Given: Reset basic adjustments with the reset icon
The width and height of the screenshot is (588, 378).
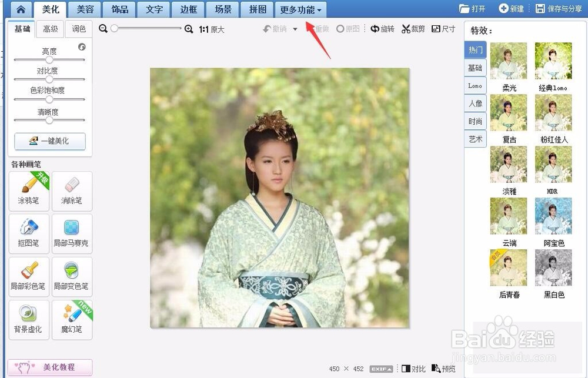Looking at the screenshot, I should click(82, 47).
